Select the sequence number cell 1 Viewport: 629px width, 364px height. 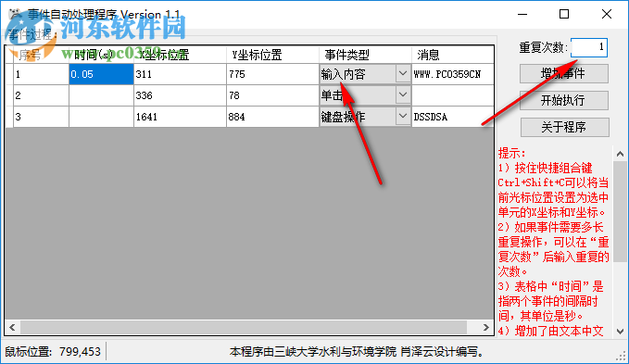(x=41, y=74)
